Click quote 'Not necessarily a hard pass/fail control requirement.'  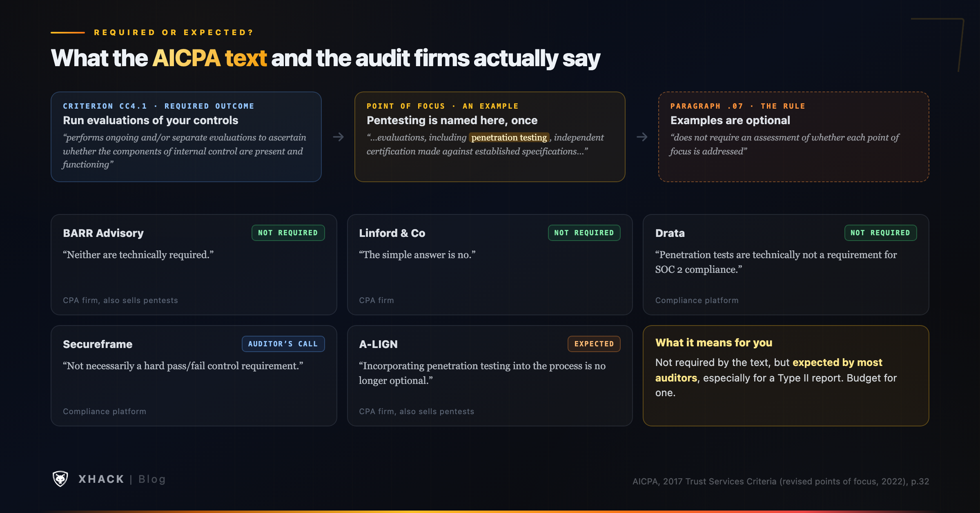pyautogui.click(x=183, y=366)
